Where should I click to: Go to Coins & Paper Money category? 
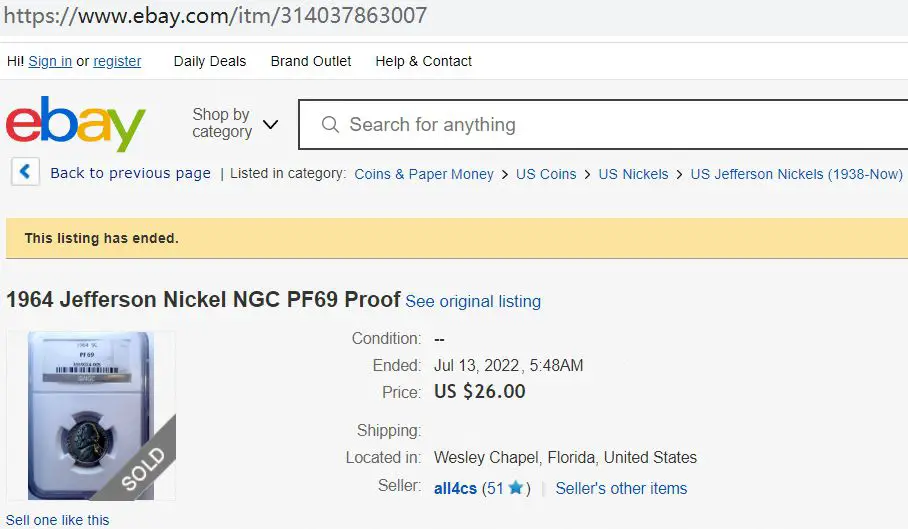pos(424,174)
